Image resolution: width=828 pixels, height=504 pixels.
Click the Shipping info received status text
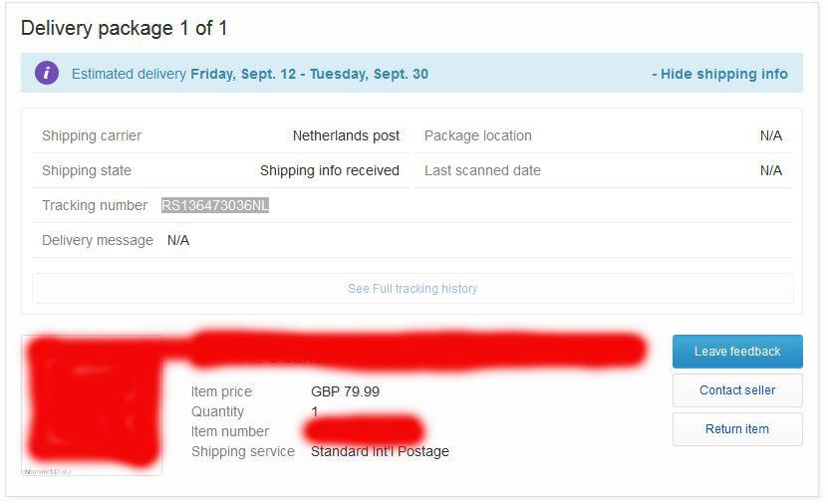click(x=330, y=170)
